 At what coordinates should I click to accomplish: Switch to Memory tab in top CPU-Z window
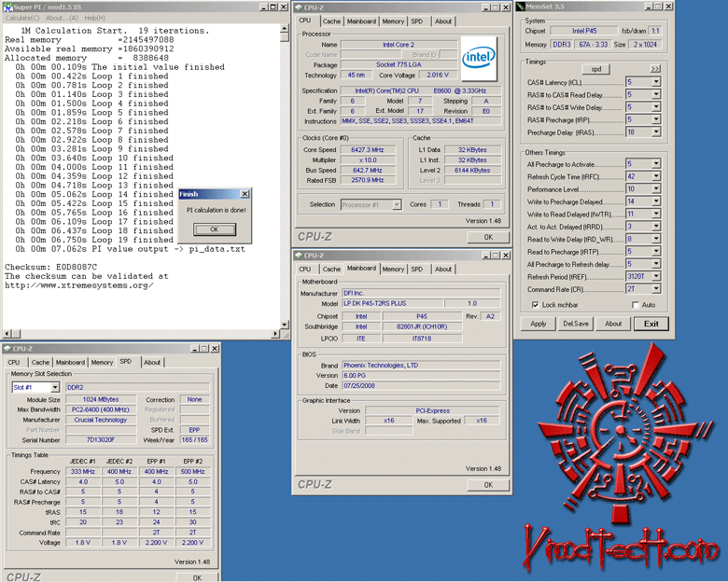pos(393,21)
